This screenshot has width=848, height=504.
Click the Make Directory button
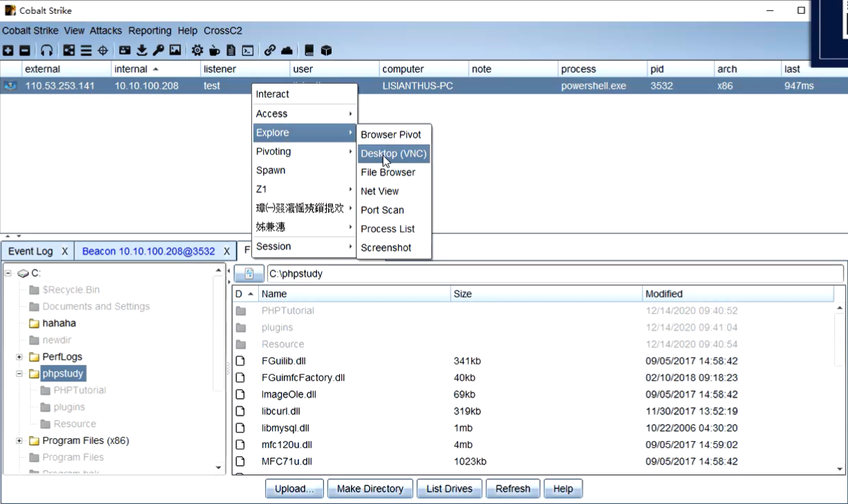pos(370,489)
